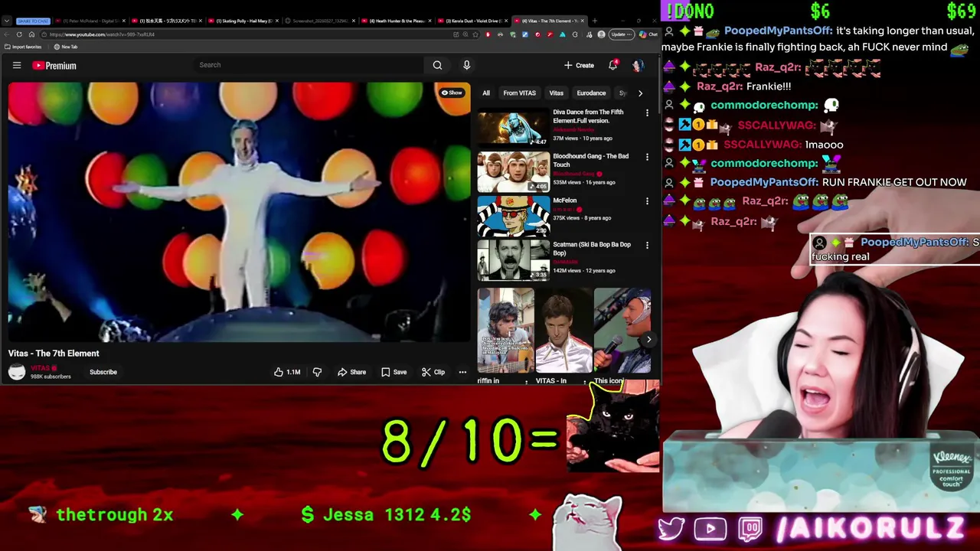
Task: Click the Twitter bird icon on overlay
Action: click(x=671, y=529)
